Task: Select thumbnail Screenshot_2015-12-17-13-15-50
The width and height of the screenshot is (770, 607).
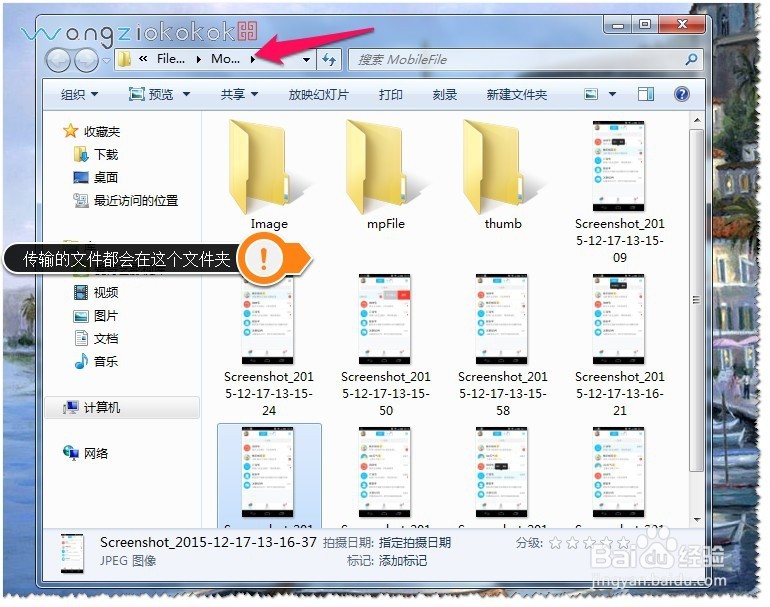Action: pyautogui.click(x=385, y=319)
